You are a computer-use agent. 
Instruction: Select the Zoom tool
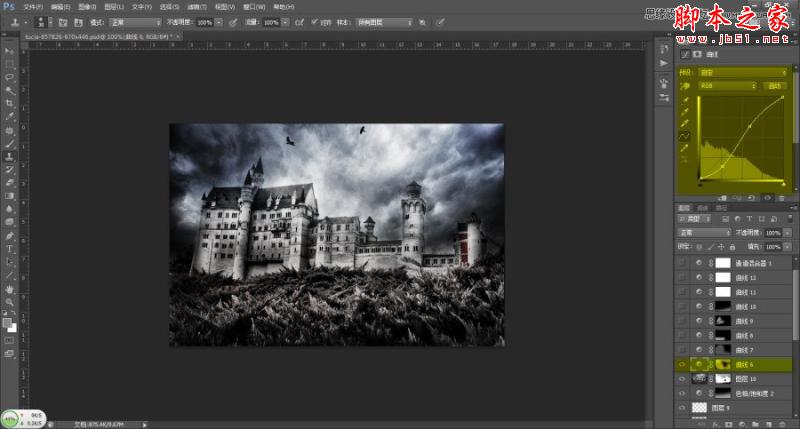coord(9,302)
